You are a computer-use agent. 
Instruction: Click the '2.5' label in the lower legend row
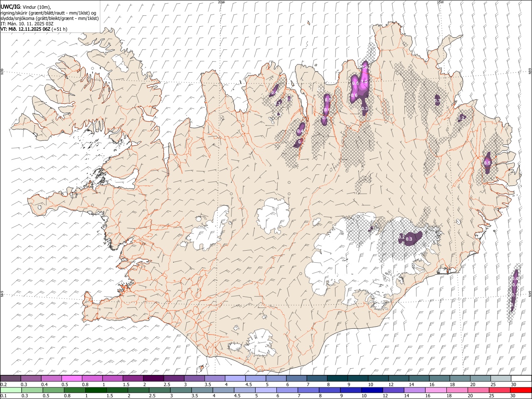point(153,396)
